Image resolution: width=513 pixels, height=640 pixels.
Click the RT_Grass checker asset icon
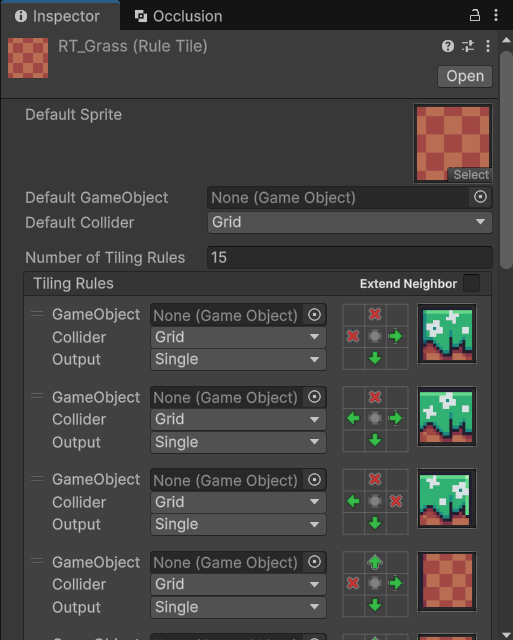point(28,58)
